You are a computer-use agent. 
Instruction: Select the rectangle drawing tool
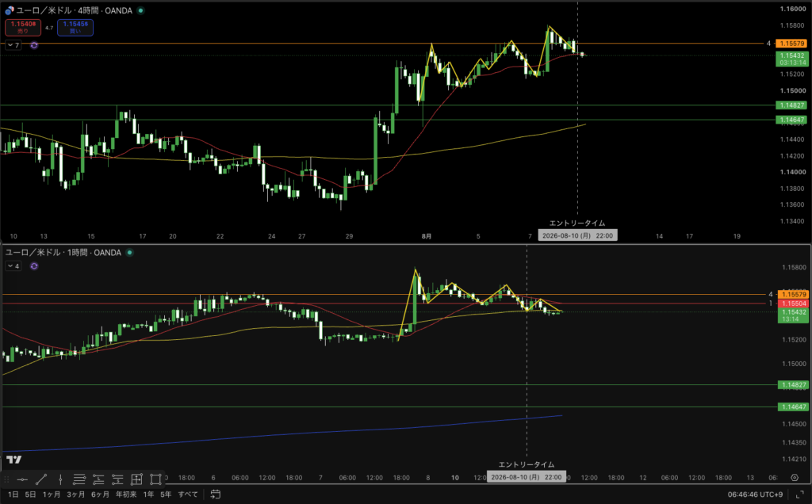(x=155, y=479)
